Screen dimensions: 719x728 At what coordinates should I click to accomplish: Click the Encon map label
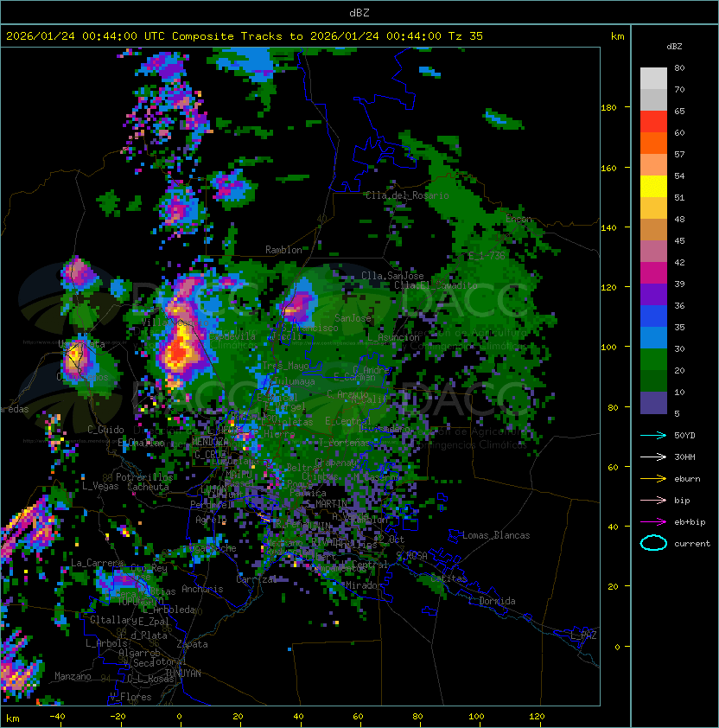point(519,219)
